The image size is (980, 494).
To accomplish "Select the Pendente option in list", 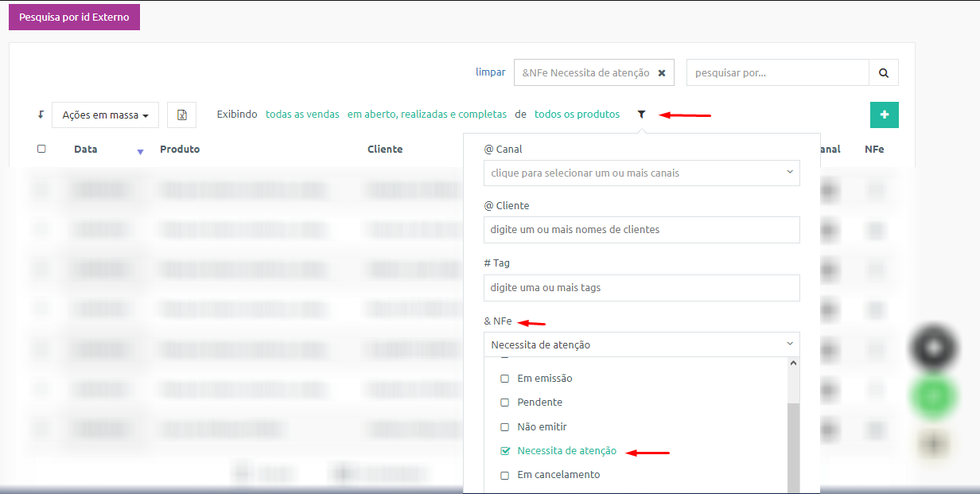I will point(539,403).
